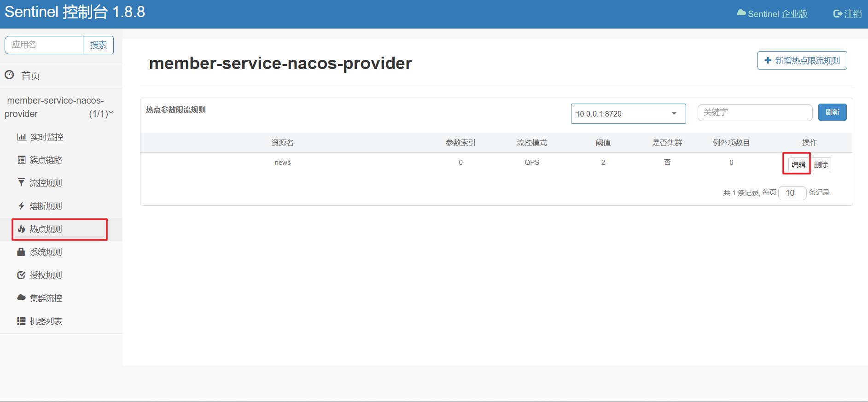Click the cloud icon for 集群流控

pyautogui.click(x=21, y=297)
